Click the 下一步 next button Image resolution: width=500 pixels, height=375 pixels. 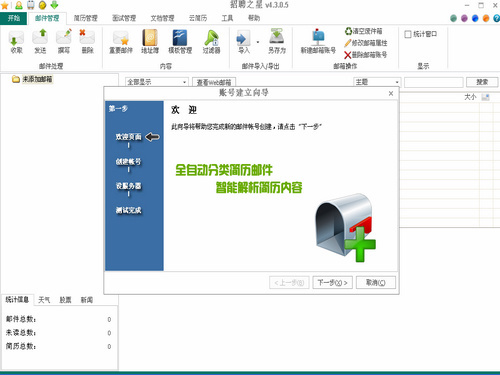pos(332,283)
